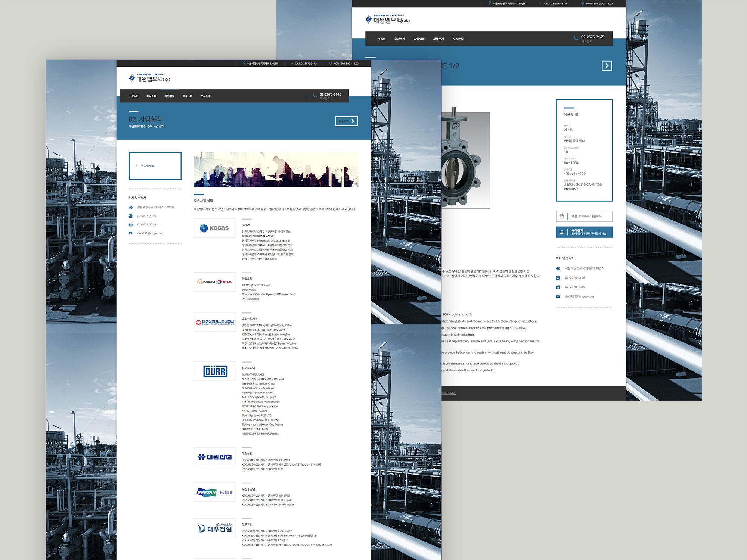Click the V ball Valve list entry
This screenshot has width=747, height=560.
[x=249, y=290]
